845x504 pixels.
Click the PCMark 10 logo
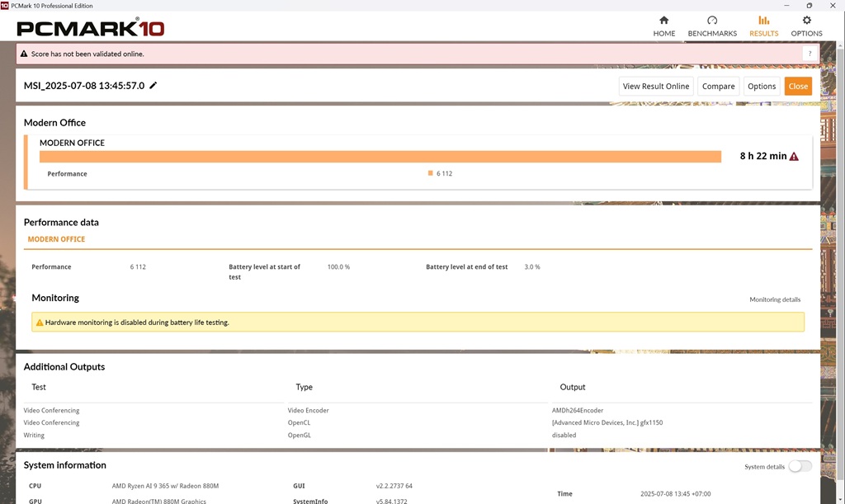[x=91, y=27]
